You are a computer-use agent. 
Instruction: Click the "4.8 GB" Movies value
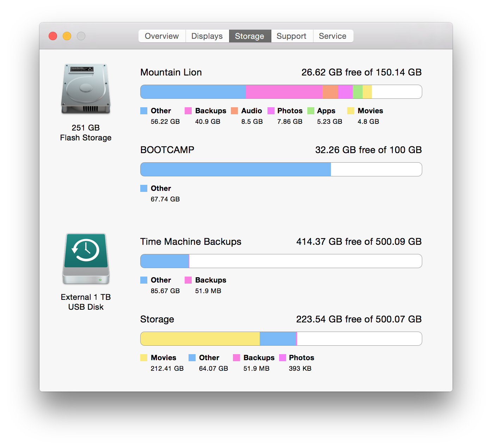(x=368, y=122)
